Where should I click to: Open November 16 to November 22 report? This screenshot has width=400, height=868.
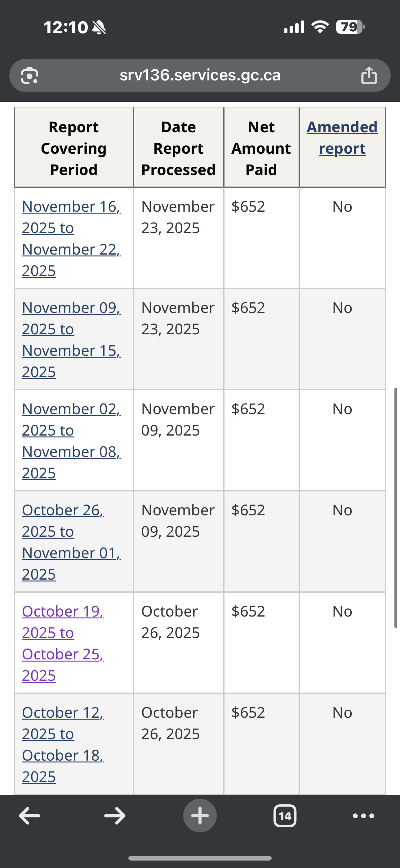pyautogui.click(x=71, y=238)
